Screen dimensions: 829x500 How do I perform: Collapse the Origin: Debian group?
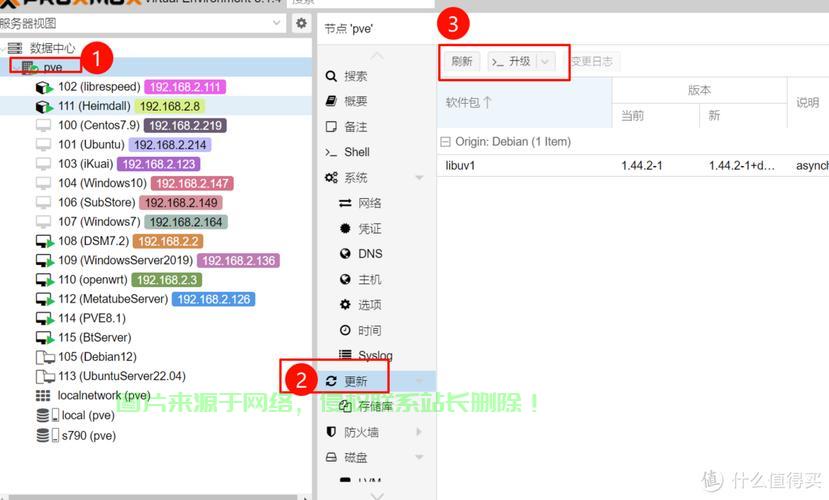point(446,142)
